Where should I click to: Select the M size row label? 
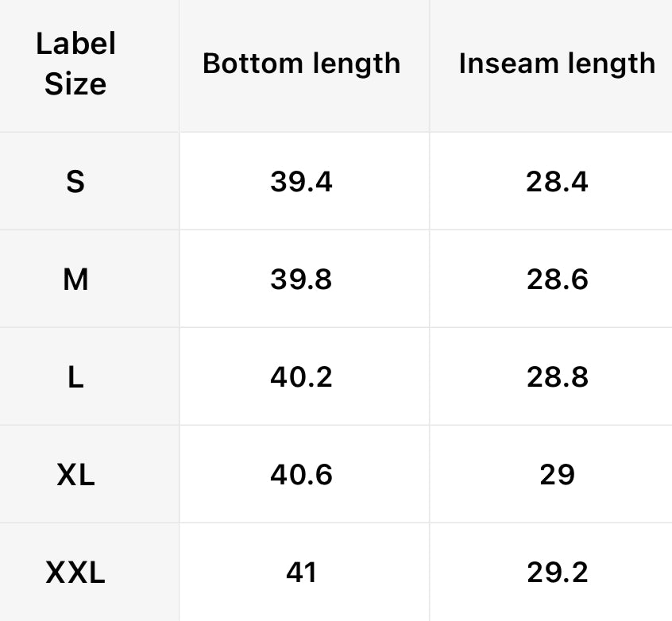pos(75,280)
